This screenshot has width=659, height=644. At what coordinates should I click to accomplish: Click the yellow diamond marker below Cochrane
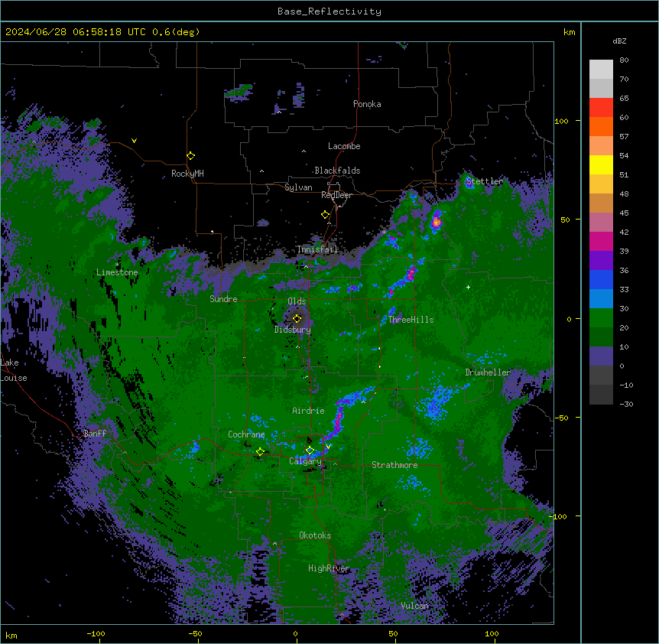pyautogui.click(x=260, y=452)
